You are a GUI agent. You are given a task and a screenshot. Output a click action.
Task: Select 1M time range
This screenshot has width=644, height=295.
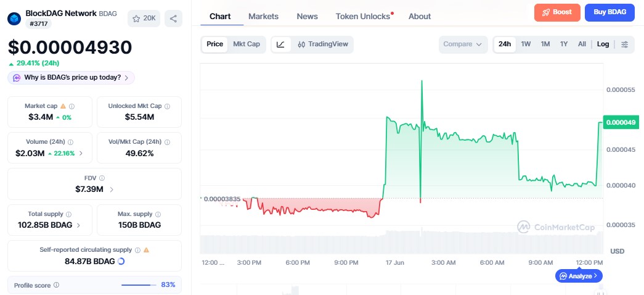coord(545,44)
